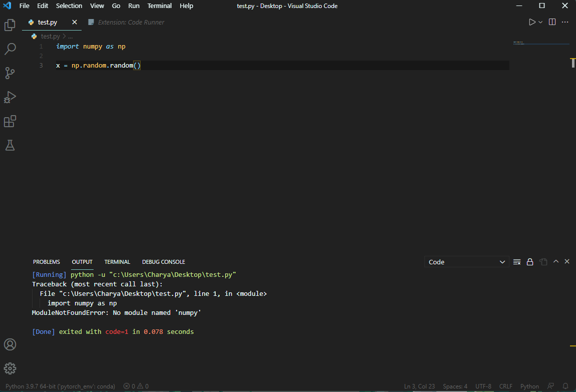This screenshot has height=392, width=576.
Task: Switch to the DEBUG CONSOLE tab
Action: click(x=164, y=262)
